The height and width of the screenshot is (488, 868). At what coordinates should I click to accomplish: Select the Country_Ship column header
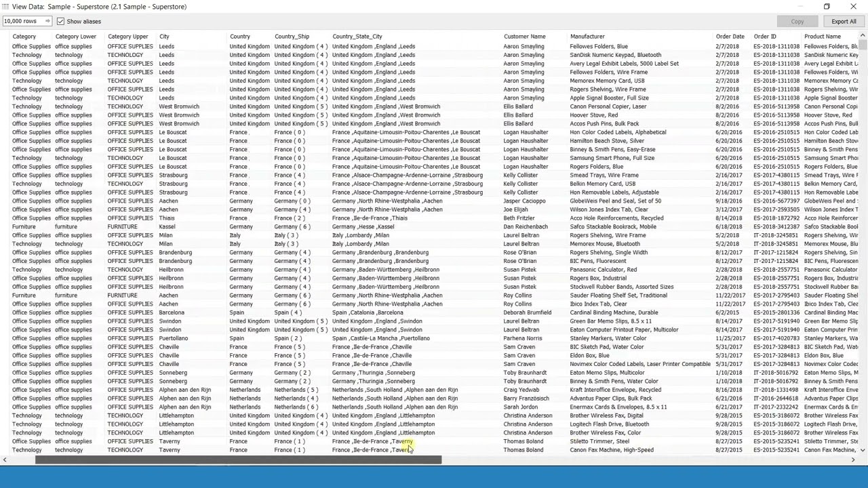(x=292, y=37)
